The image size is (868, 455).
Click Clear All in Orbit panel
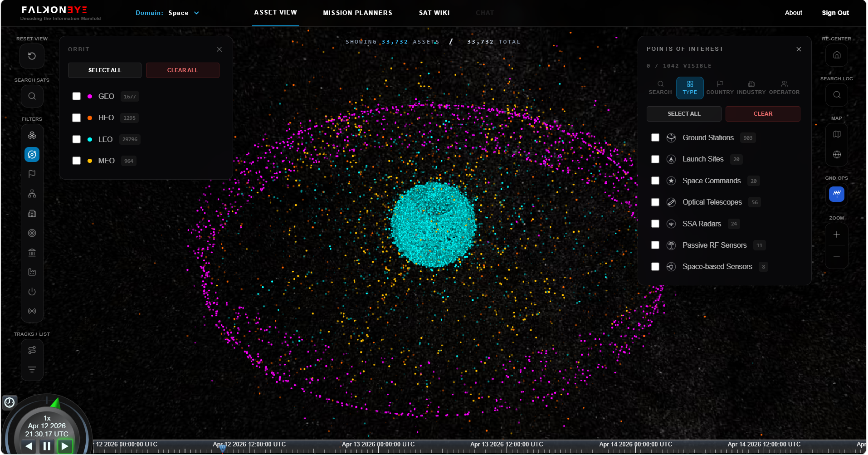(182, 70)
